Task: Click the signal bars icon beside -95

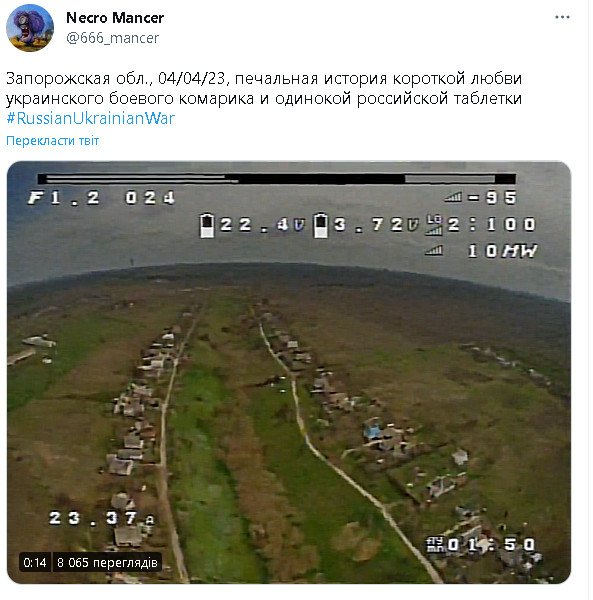Action: click(x=453, y=197)
